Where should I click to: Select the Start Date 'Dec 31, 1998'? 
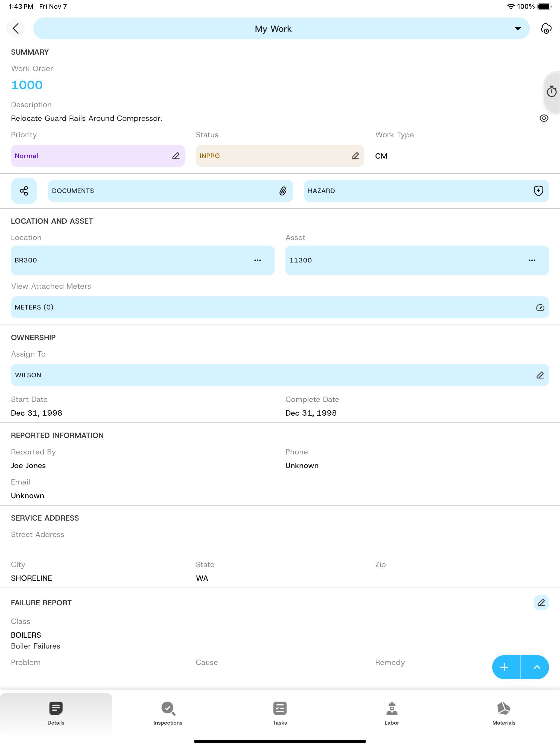coord(36,413)
